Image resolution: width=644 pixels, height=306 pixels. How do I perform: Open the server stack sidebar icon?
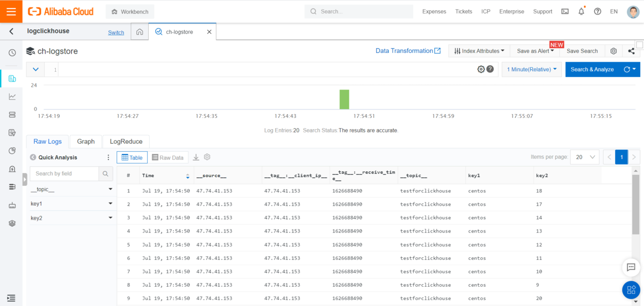point(12,115)
